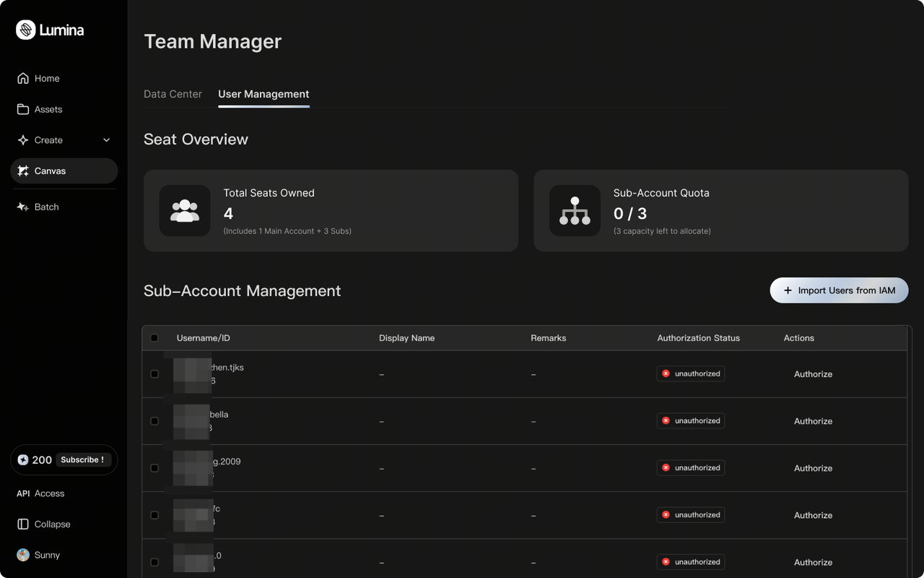
Task: Click the Authorization Status column header
Action: [x=698, y=338]
